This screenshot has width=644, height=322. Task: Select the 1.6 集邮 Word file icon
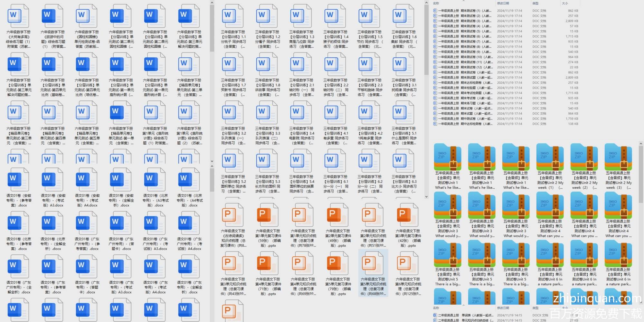(403, 16)
